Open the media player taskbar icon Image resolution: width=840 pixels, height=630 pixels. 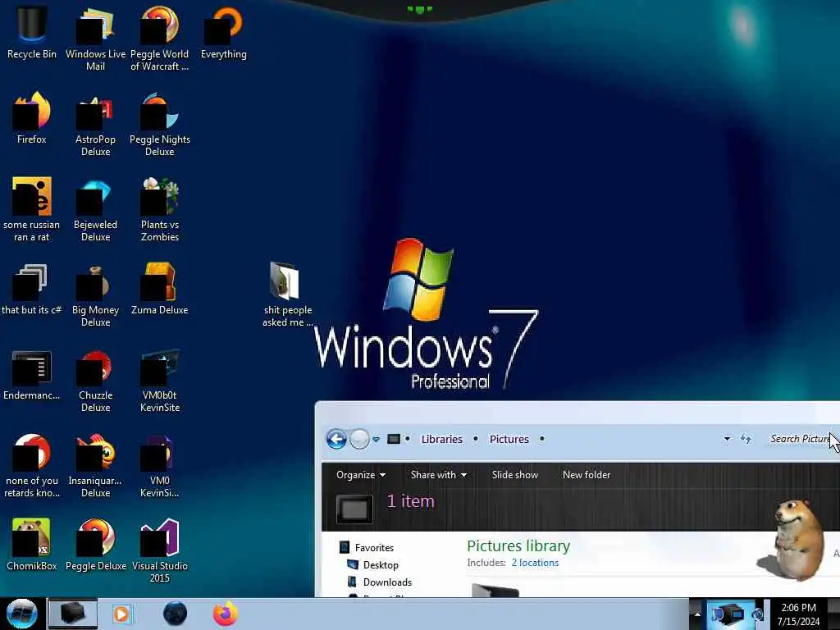coord(121,614)
